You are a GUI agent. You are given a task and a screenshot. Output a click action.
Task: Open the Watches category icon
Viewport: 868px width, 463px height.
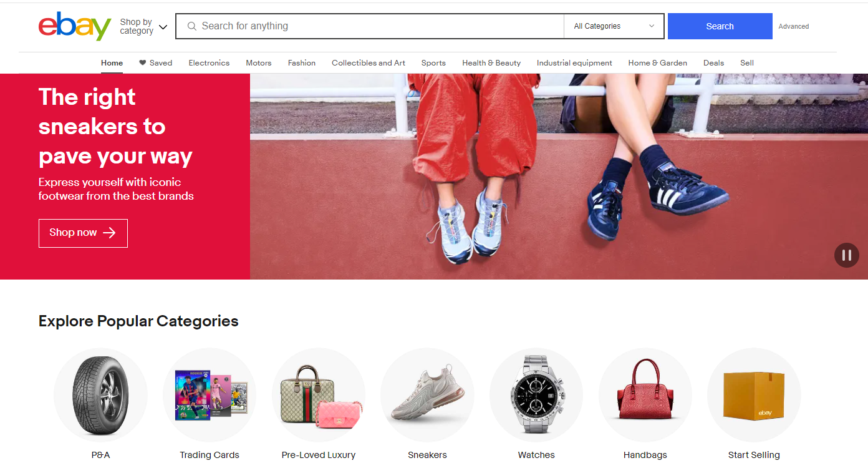coord(536,395)
